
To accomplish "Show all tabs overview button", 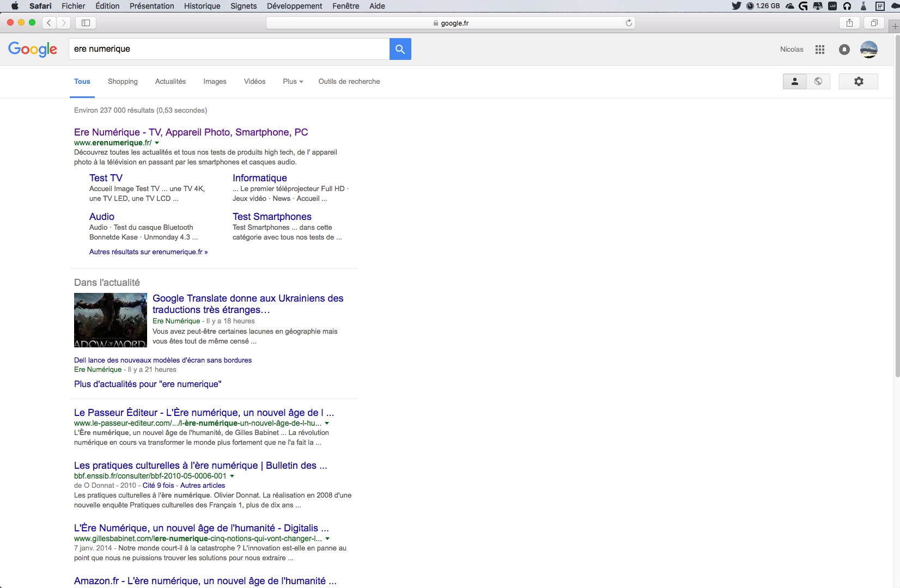I will (x=874, y=23).
